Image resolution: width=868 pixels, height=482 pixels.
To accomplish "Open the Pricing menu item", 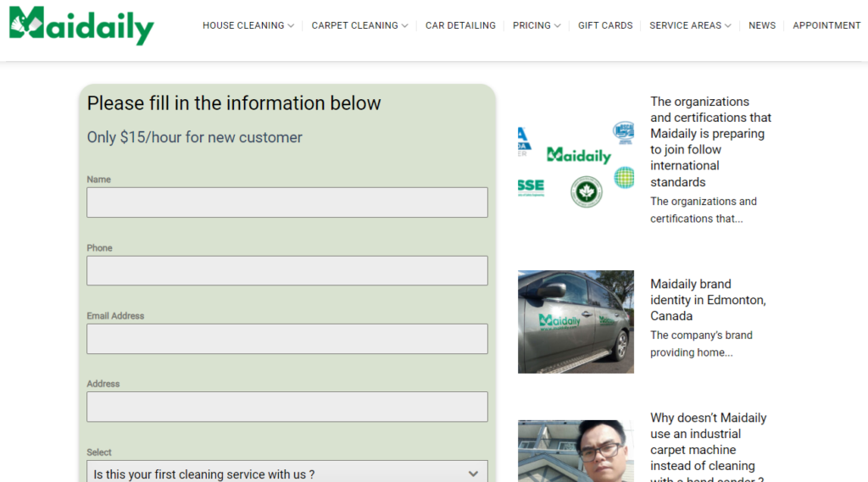I will point(531,25).
